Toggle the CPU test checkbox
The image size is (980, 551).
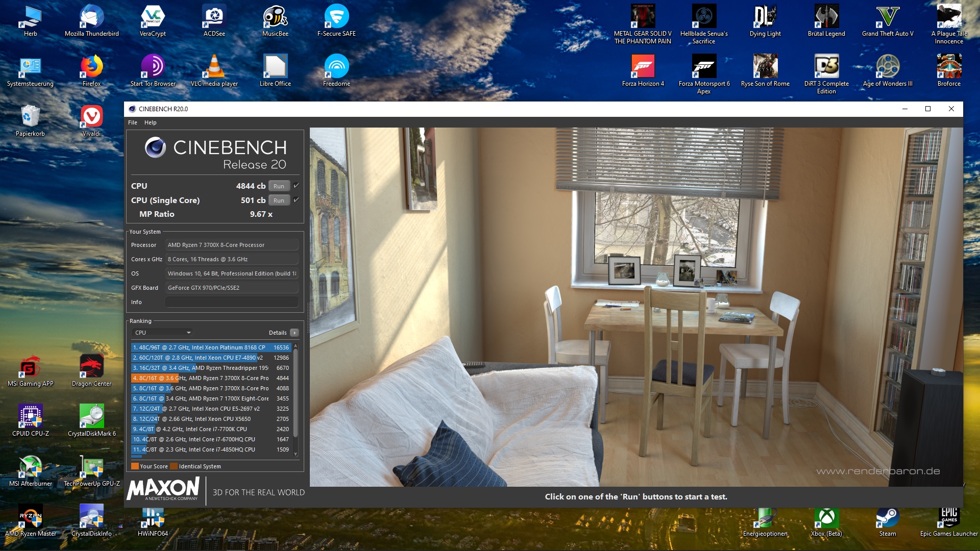click(x=296, y=186)
